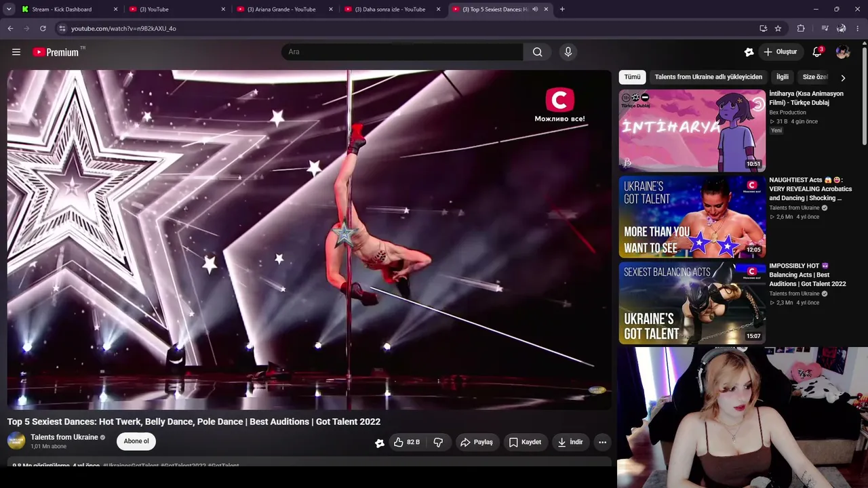The image size is (868, 488).
Task: Click the browser address bar URL
Action: coord(123,28)
